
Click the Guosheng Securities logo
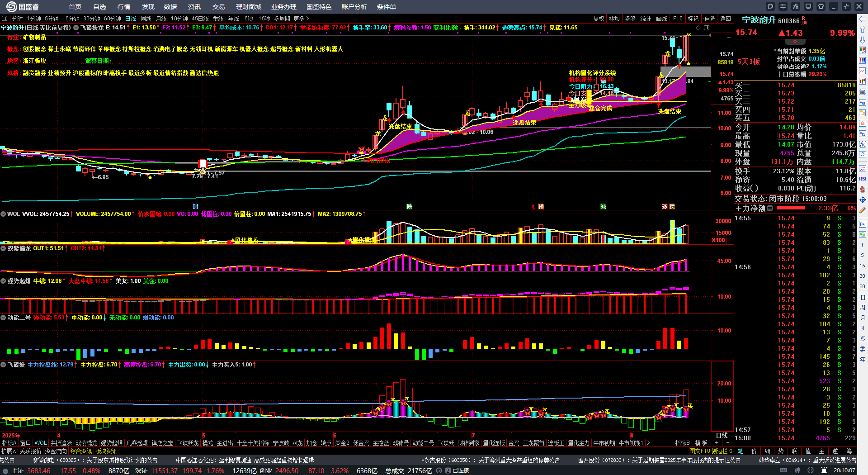(23, 6)
